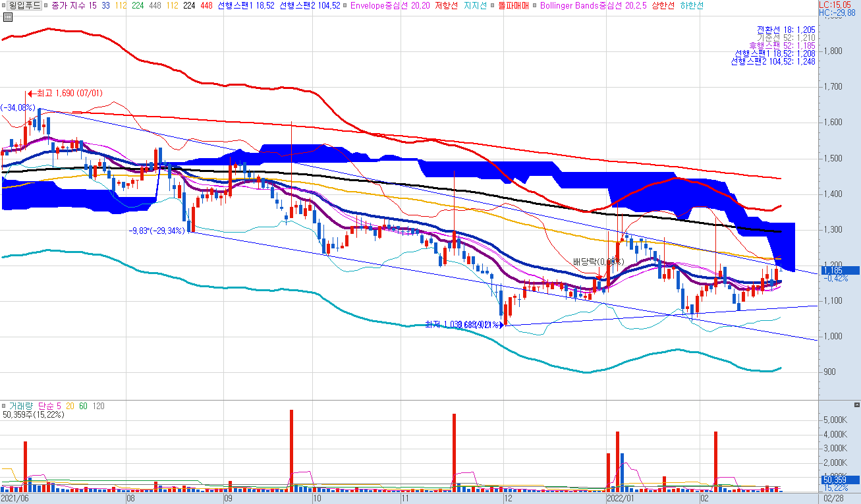Click the 상한선 legend label
The width and height of the screenshot is (861, 504).
click(x=663, y=5)
